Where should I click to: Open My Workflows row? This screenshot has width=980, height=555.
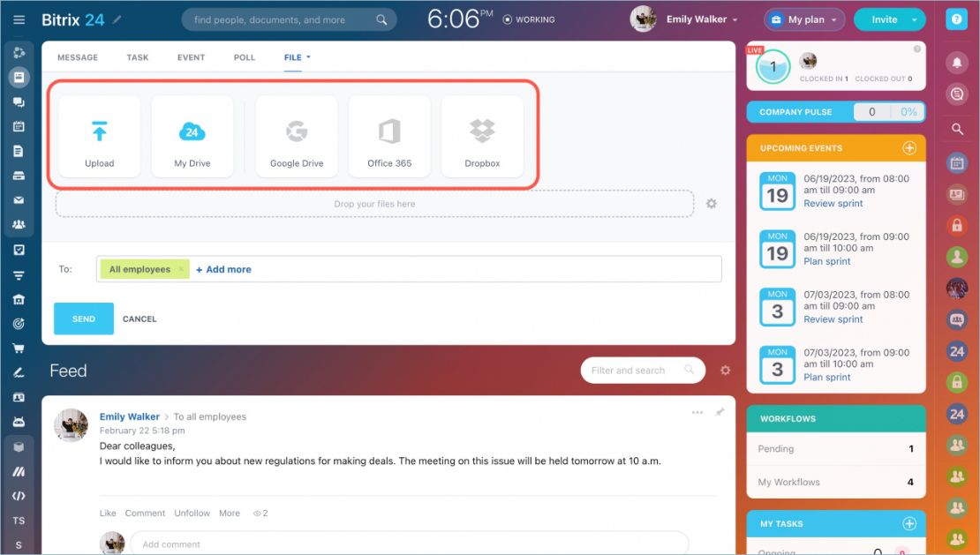click(x=836, y=482)
